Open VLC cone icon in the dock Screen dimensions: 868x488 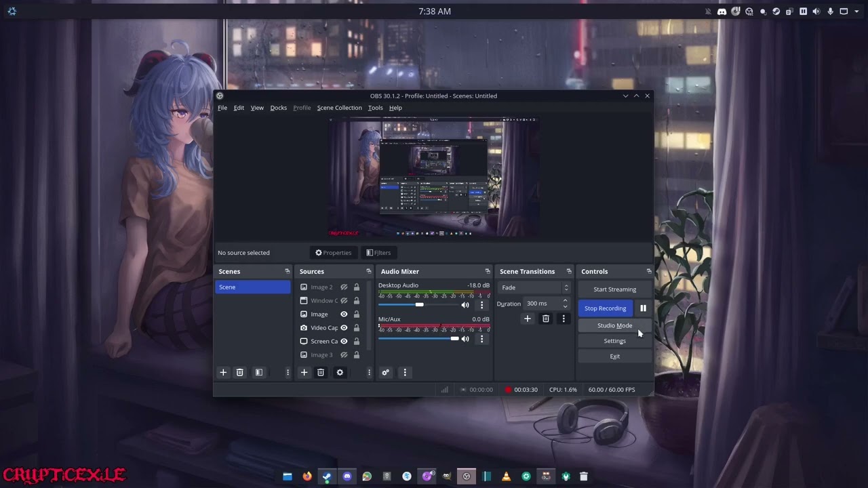click(x=506, y=476)
